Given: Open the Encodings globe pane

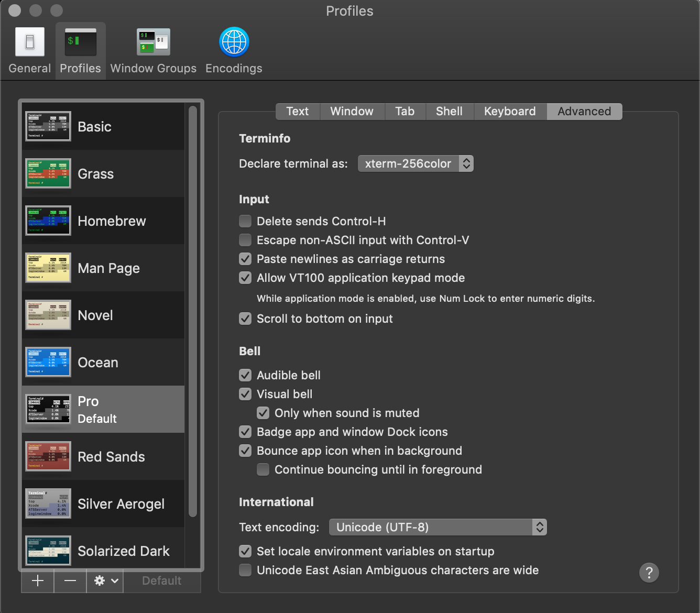Looking at the screenshot, I should [x=234, y=51].
